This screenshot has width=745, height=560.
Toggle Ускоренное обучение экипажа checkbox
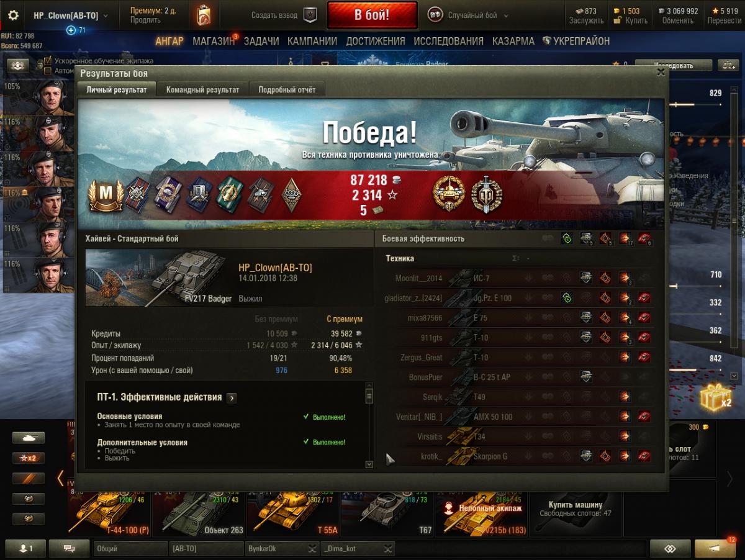48,61
